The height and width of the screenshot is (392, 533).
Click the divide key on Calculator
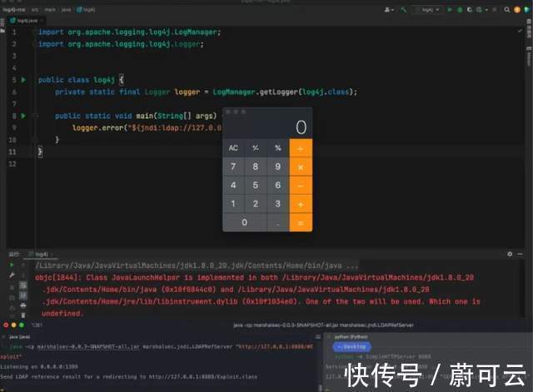click(x=301, y=148)
